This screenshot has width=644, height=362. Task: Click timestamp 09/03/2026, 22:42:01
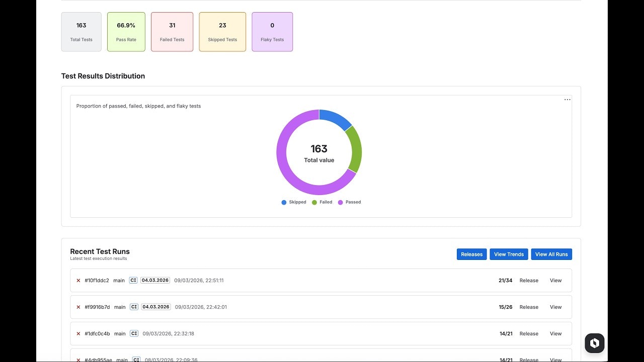[201, 307]
